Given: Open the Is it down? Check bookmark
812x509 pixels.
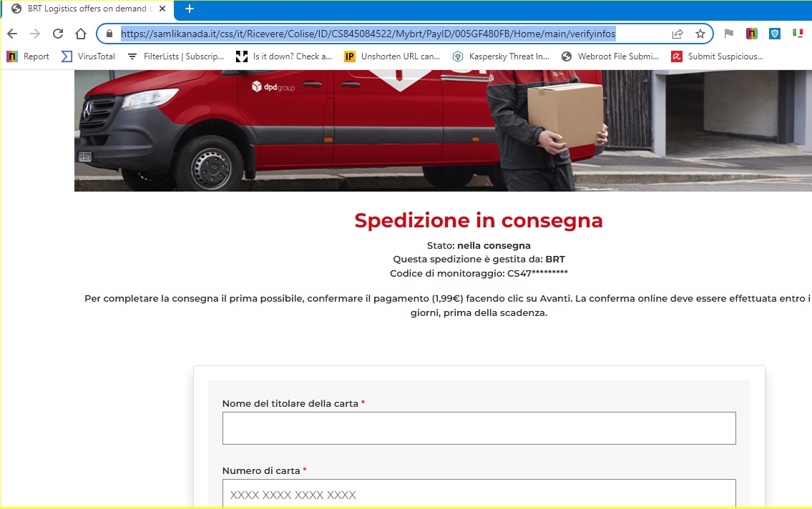Looking at the screenshot, I should click(x=284, y=56).
